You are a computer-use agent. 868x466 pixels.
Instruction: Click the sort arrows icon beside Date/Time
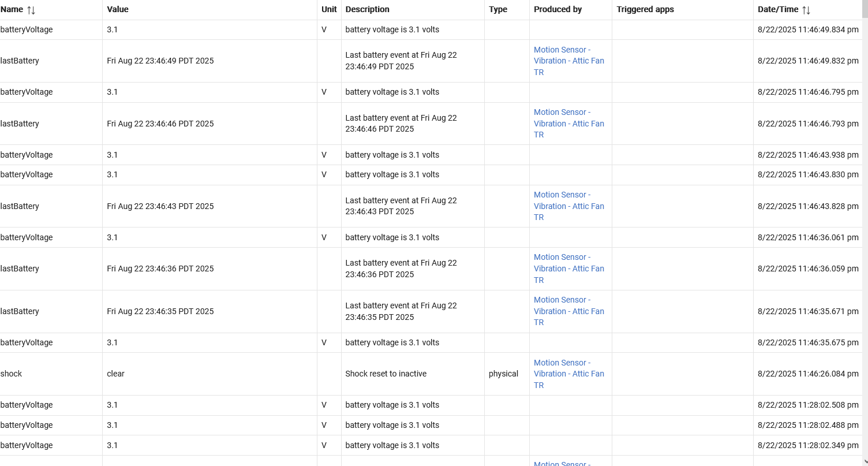806,10
